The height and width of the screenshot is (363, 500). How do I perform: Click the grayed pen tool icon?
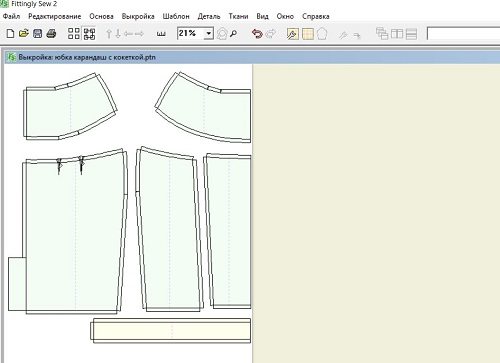click(343, 35)
